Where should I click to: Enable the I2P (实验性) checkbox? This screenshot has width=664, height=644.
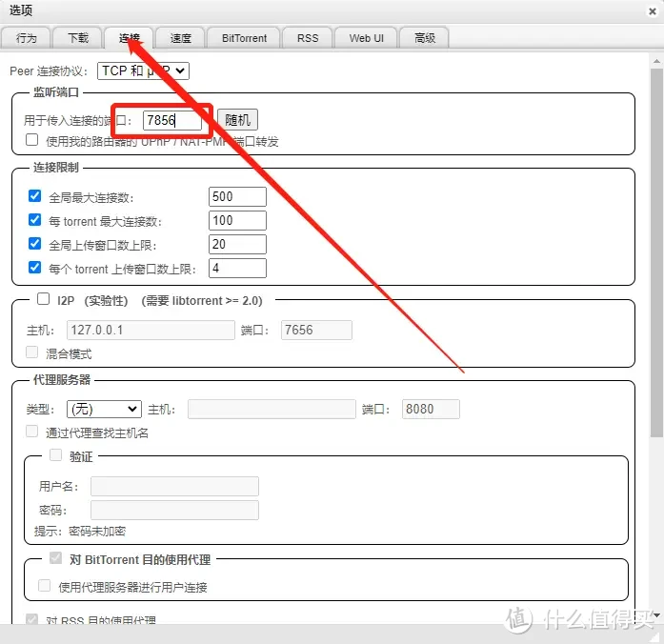[43, 299]
